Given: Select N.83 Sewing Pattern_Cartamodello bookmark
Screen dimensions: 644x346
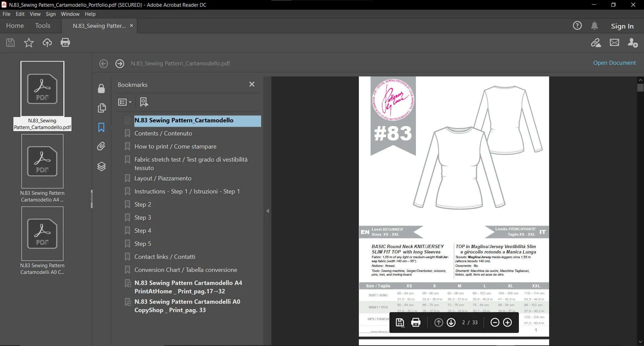Looking at the screenshot, I should coord(198,120).
